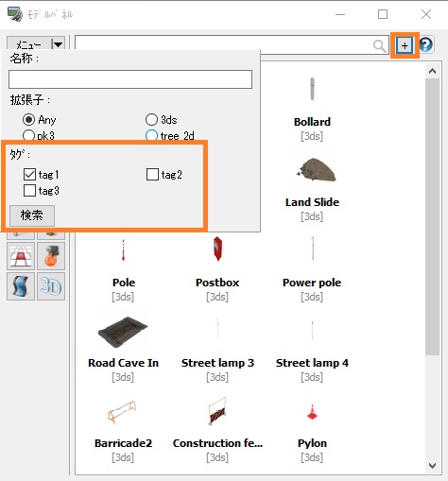This screenshot has width=448, height=481.
Task: Click the 名称 name input field
Action: (x=130, y=79)
